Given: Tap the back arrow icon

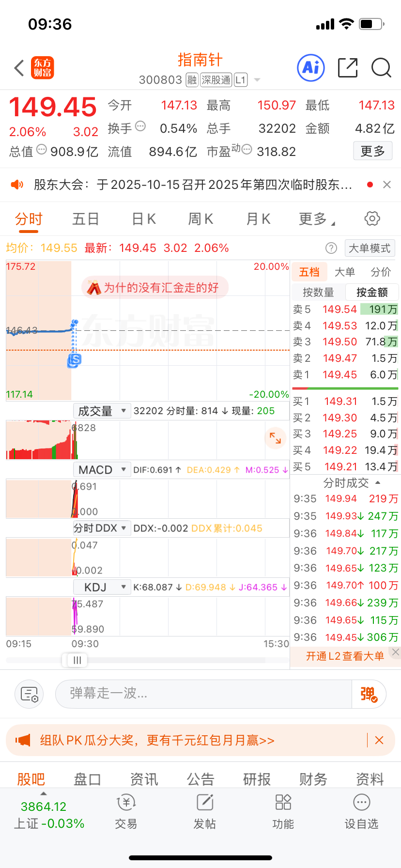Looking at the screenshot, I should pos(19,68).
